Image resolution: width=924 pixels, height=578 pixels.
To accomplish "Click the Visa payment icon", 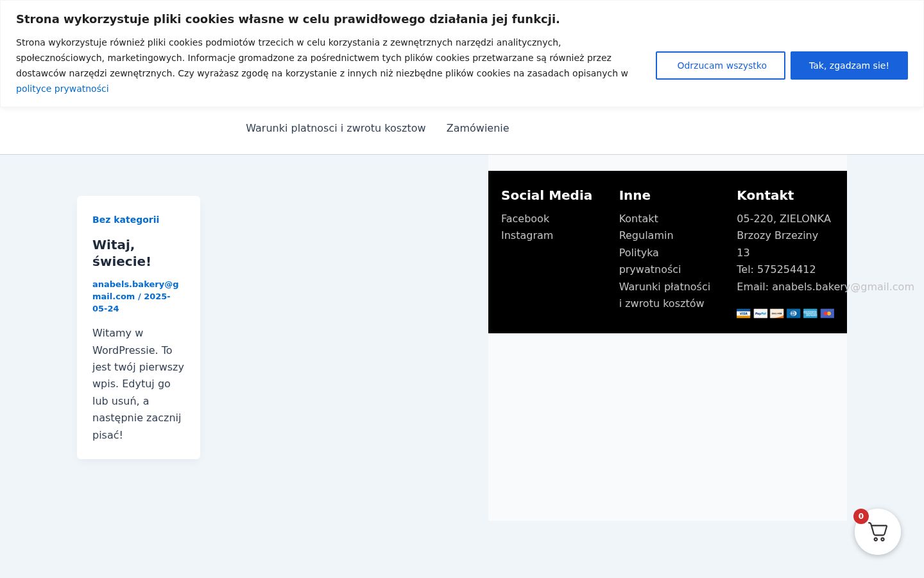I will (743, 313).
